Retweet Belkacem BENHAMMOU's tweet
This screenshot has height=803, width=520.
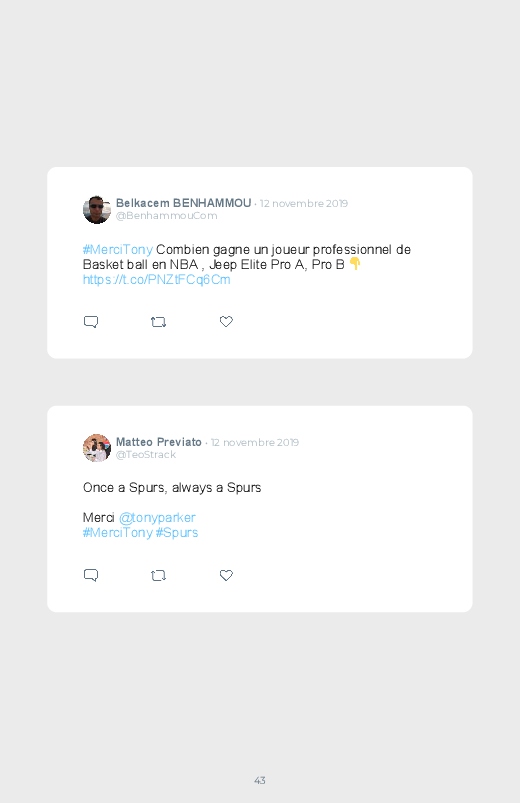pos(158,322)
